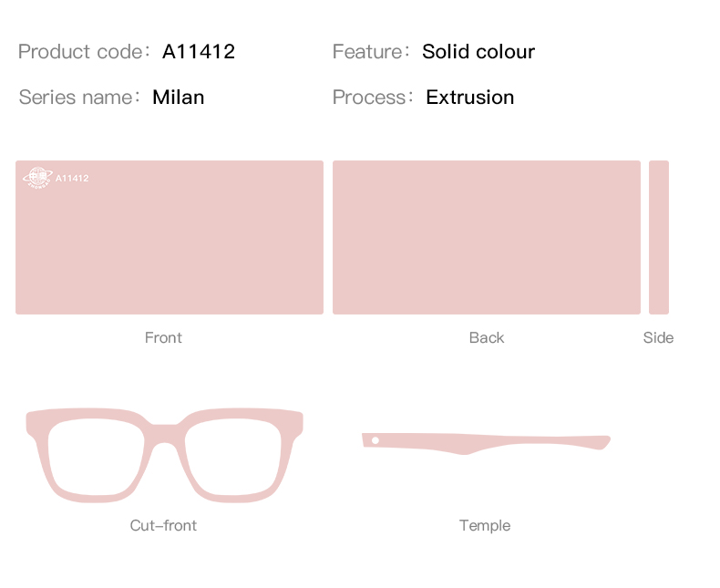
Task: Click the pink eyeglass Cut-front frame image
Action: coord(164,455)
